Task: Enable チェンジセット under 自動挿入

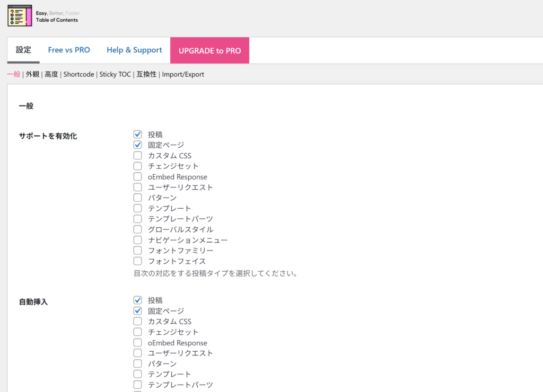Action: (138, 332)
